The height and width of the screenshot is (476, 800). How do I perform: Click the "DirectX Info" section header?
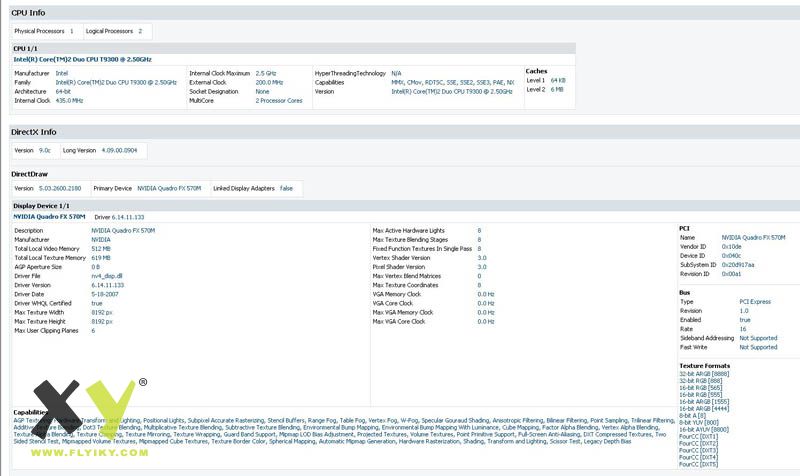pyautogui.click(x=405, y=132)
